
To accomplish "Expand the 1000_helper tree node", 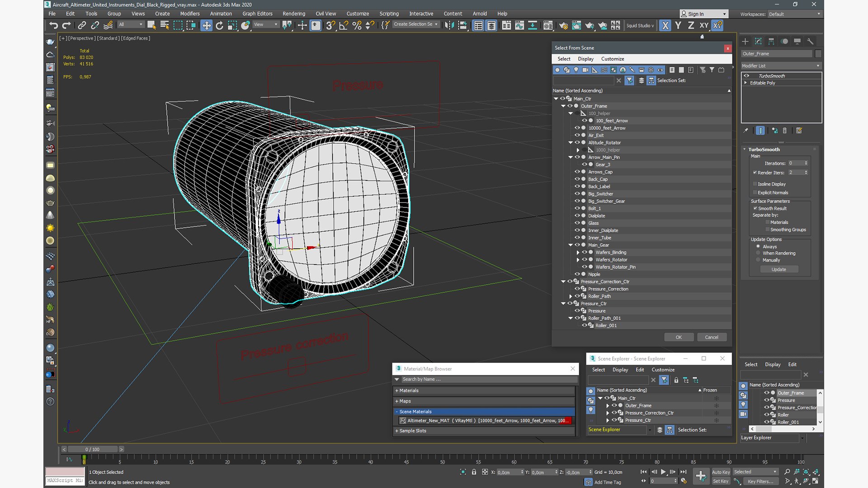I will pos(578,150).
